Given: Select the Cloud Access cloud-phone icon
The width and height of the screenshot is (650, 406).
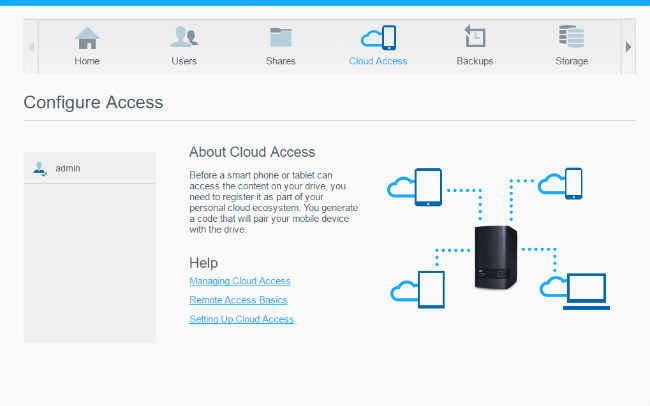Looking at the screenshot, I should tap(378, 37).
